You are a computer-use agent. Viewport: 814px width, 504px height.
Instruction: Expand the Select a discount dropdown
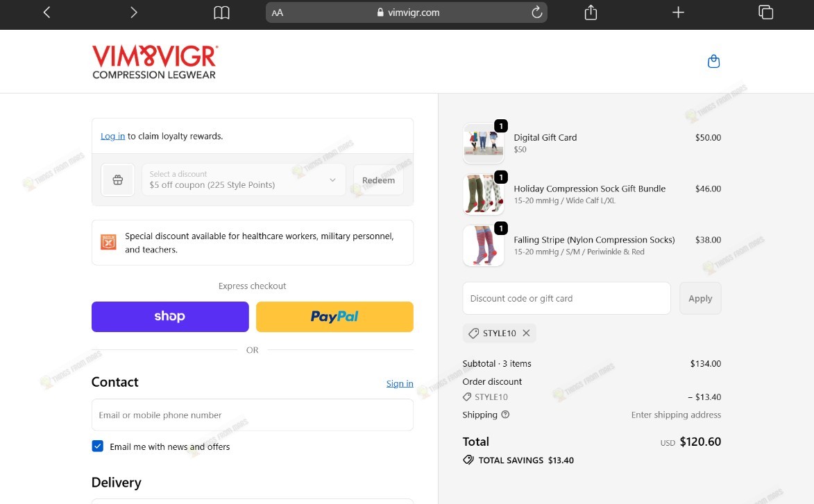(x=244, y=180)
